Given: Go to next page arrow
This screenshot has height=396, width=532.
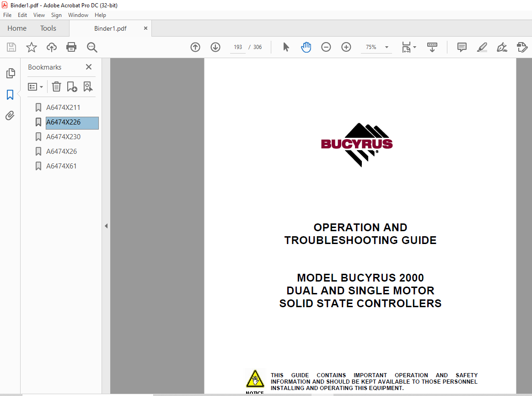Looking at the screenshot, I should pos(215,47).
